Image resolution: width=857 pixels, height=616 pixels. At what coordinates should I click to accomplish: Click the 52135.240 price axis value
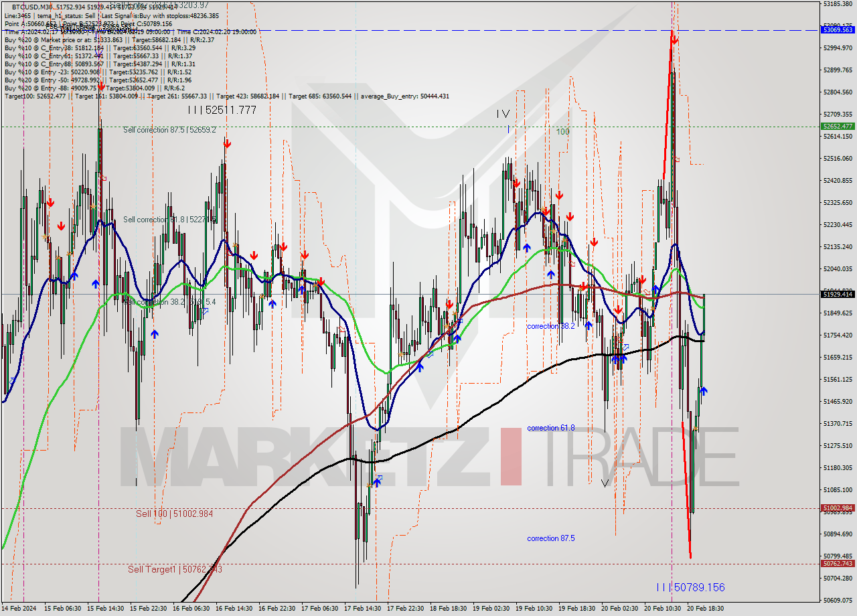[x=838, y=247]
